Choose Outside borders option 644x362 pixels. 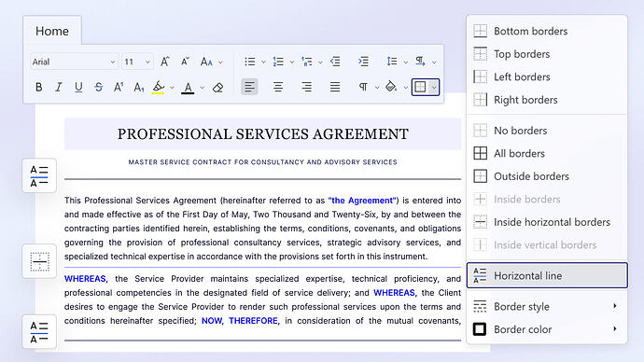[x=547, y=176]
